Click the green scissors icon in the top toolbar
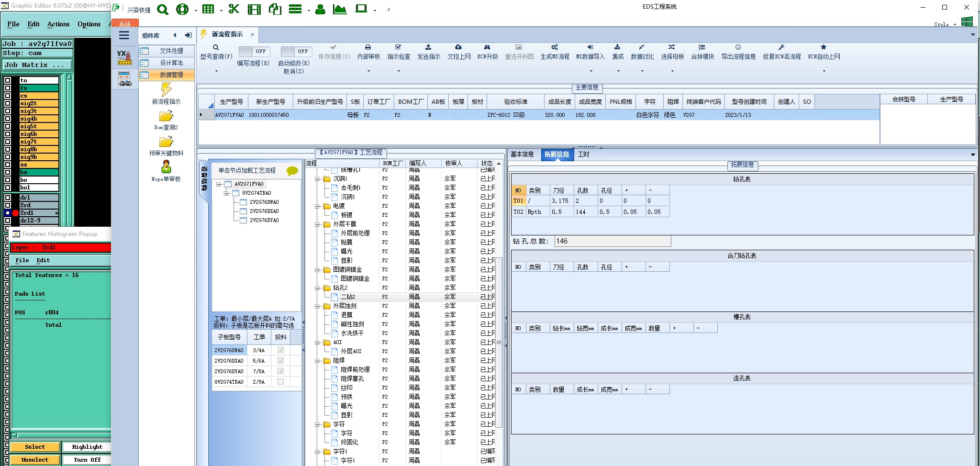Screen dimensions: 980x466 [x=234, y=9]
